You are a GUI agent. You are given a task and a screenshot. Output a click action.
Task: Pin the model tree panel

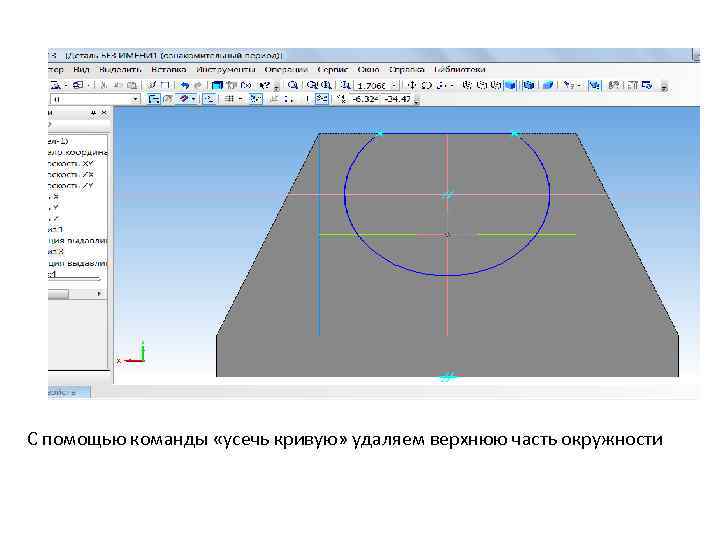[x=93, y=112]
